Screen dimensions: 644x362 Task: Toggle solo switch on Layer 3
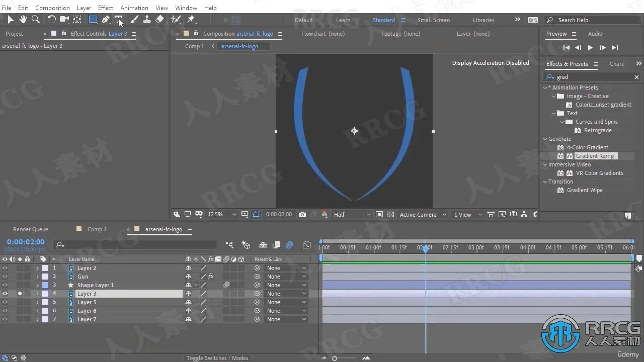click(x=20, y=294)
